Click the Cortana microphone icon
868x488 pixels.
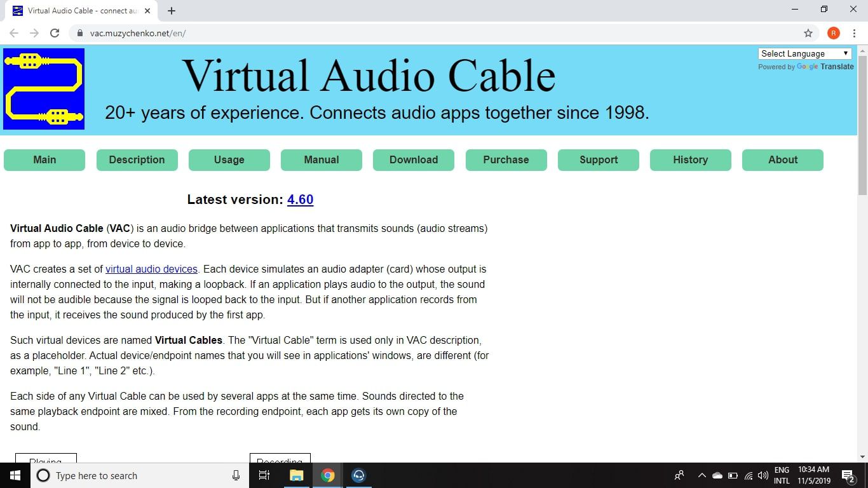[236, 475]
